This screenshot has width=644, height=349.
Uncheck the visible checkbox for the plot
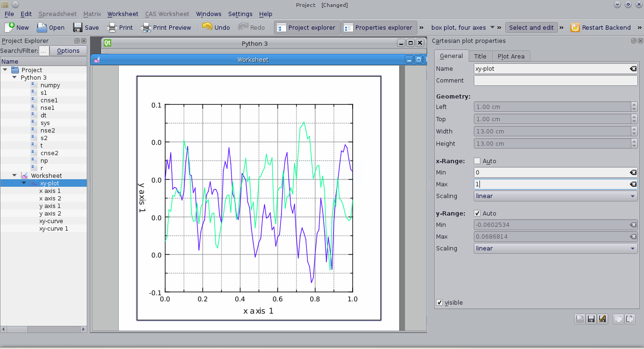[x=439, y=302]
